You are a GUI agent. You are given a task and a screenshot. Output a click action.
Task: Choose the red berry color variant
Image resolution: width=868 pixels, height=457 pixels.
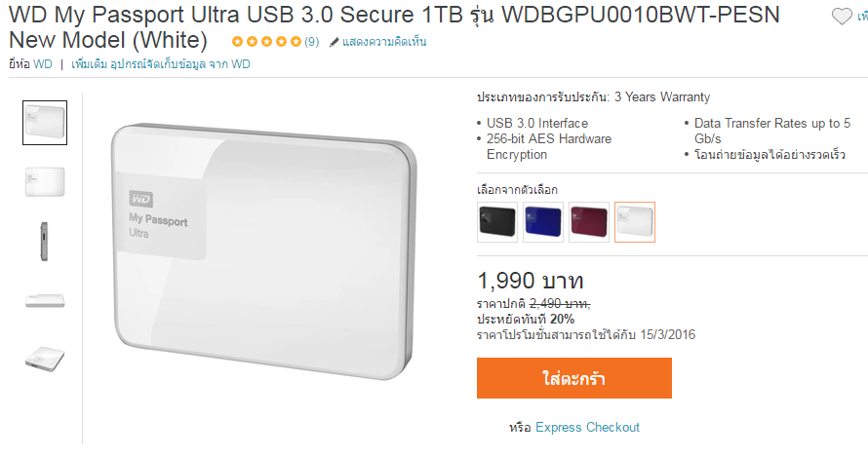(589, 222)
